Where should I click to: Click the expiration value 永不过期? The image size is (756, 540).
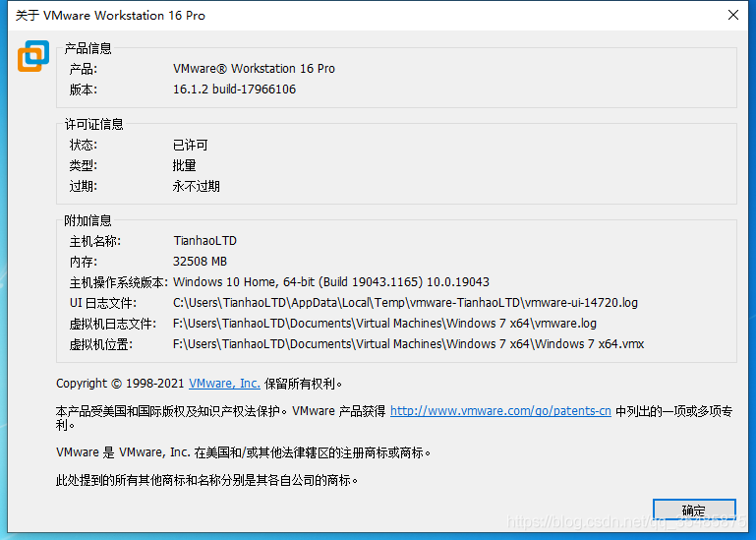(197, 186)
